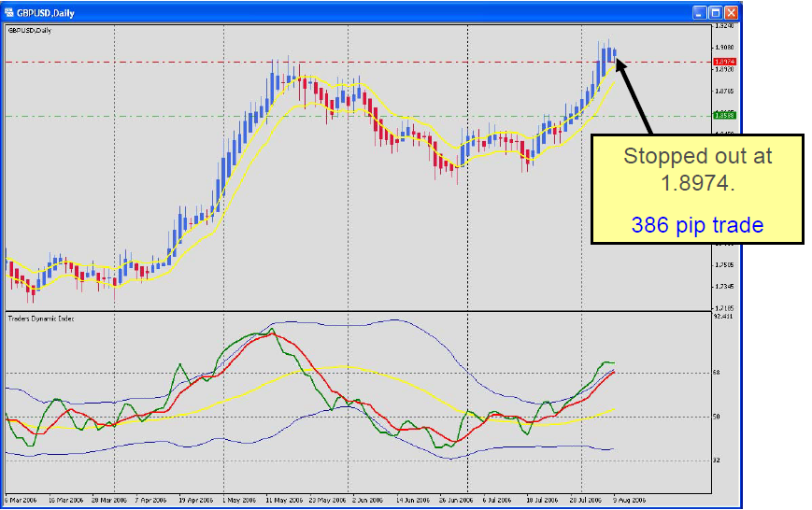Click the 1.9080 price axis label
The image size is (812, 510).
(x=724, y=47)
